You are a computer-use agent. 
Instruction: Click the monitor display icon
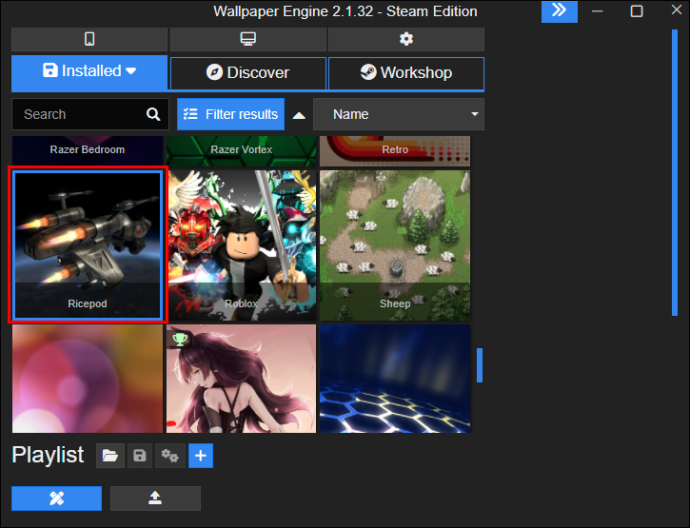(247, 39)
